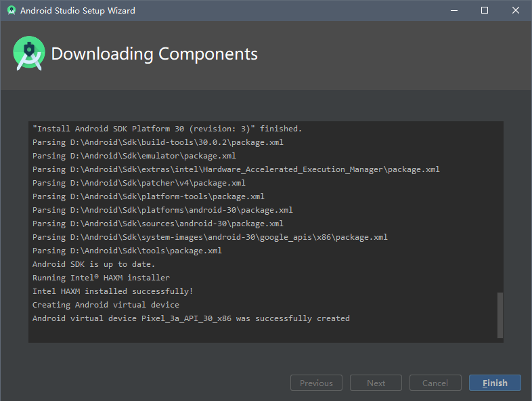
Task: Click the Downloading Components heading
Action: pyautogui.click(x=154, y=54)
